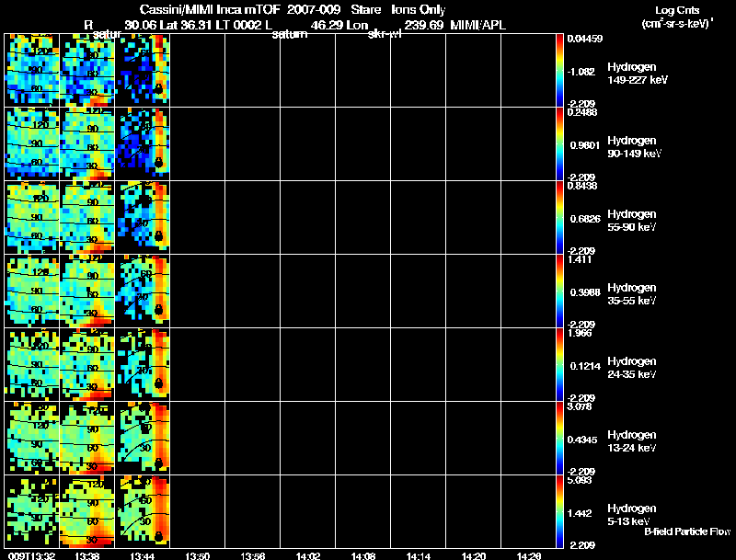Click the 13:44 image in the Hydrogen 149-227 keV row
The width and height of the screenshot is (736, 560).
tap(143, 71)
